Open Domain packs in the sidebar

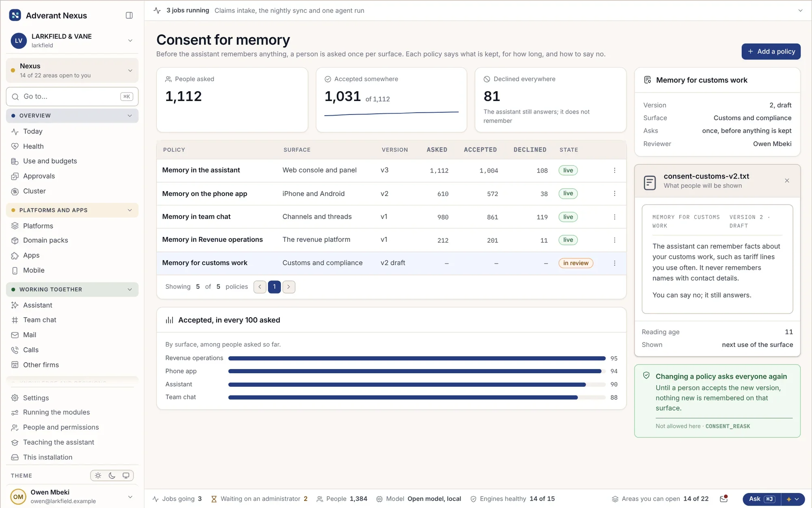[72, 240]
